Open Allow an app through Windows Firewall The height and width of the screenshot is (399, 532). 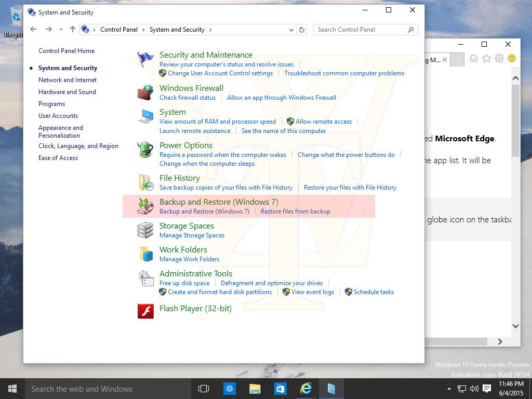coord(282,98)
